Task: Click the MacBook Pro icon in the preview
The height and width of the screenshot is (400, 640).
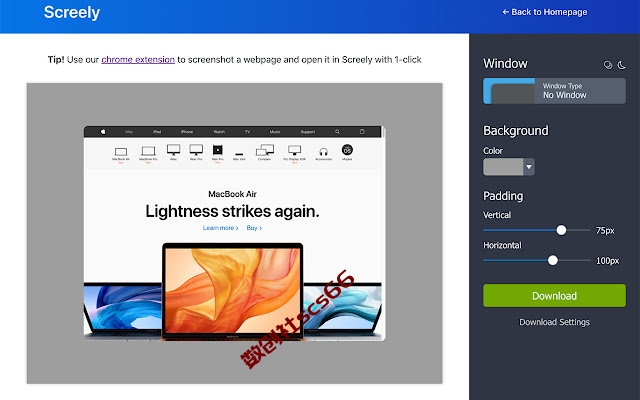Action: [148, 151]
